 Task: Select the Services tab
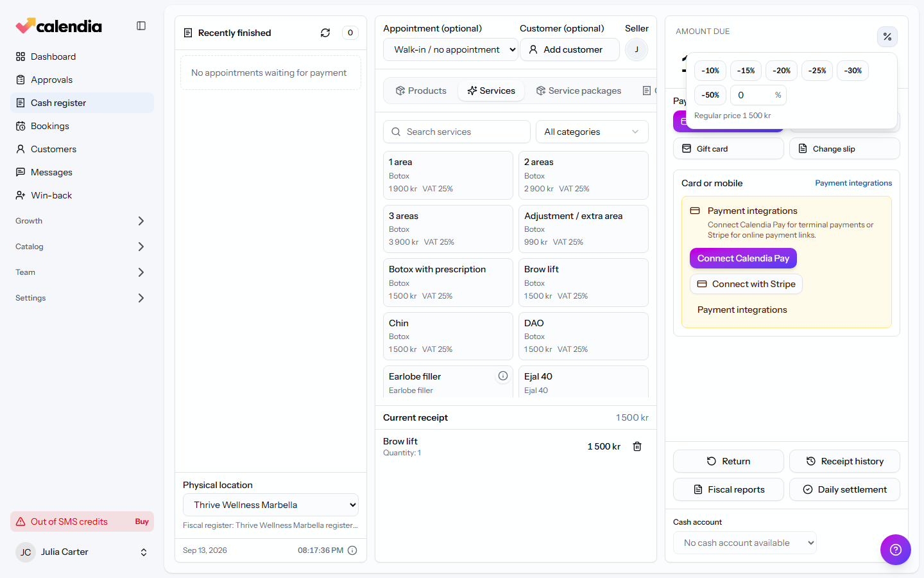point(492,91)
